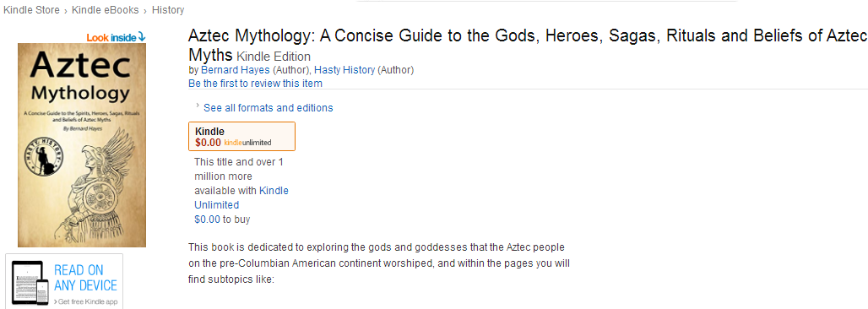Open author Bernard Hayes page
The width and height of the screenshot is (868, 309).
[x=236, y=70]
